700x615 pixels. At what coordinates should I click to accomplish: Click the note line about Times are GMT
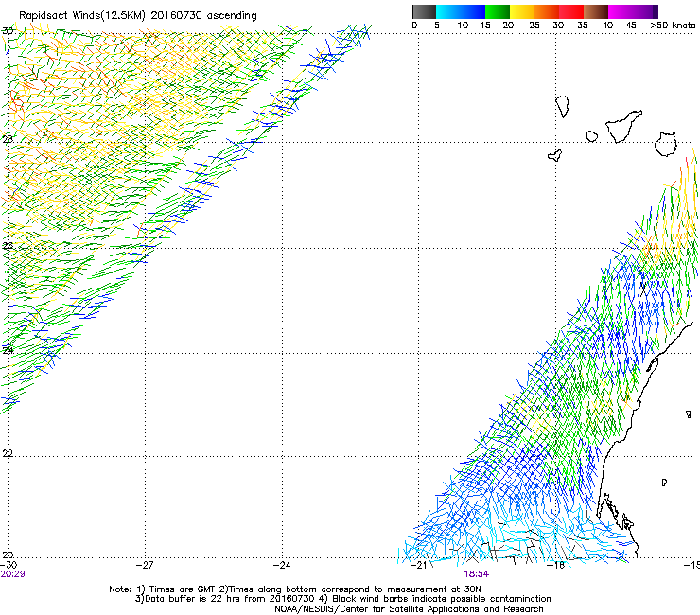[295, 589]
